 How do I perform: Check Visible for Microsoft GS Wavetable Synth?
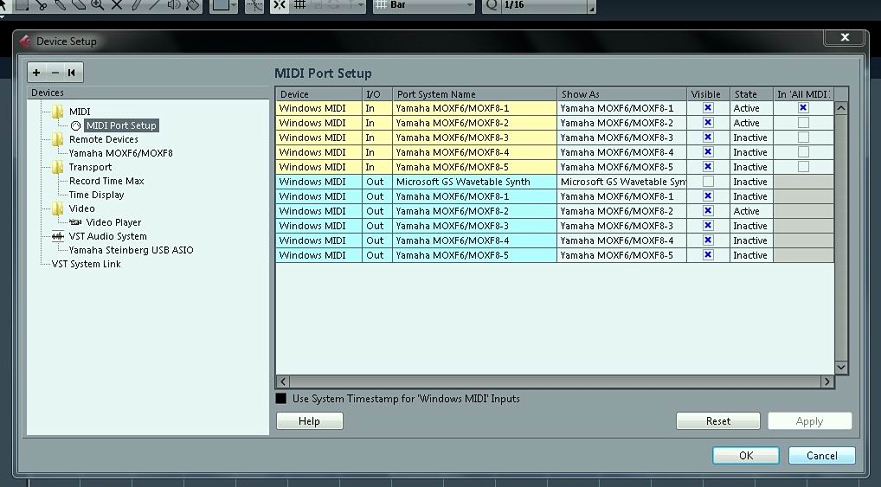coord(708,181)
